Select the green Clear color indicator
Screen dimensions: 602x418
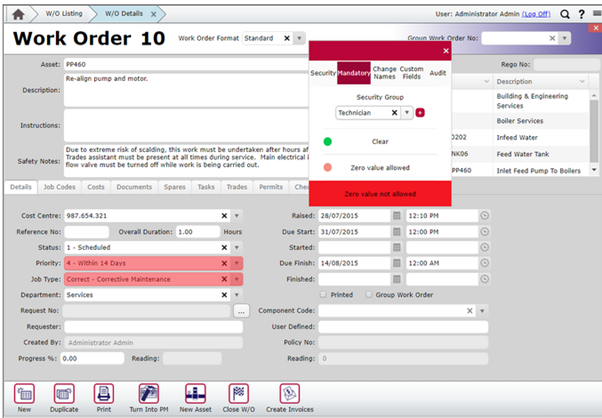pyautogui.click(x=327, y=141)
